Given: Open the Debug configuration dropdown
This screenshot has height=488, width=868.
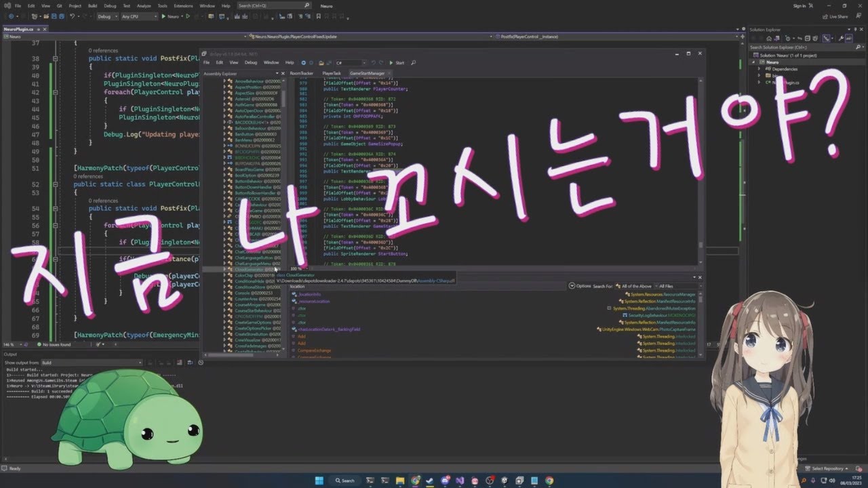Looking at the screenshot, I should [x=107, y=16].
